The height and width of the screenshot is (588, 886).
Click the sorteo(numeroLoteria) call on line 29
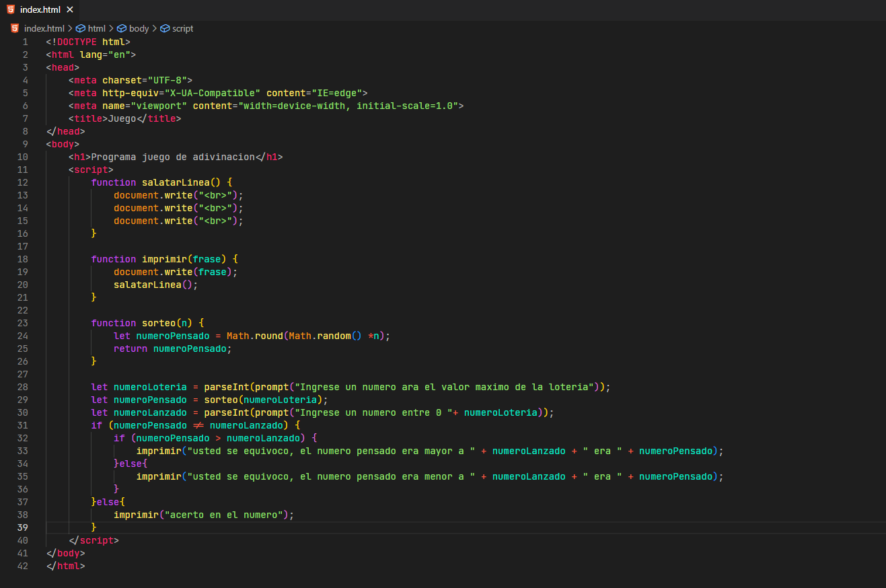(263, 400)
